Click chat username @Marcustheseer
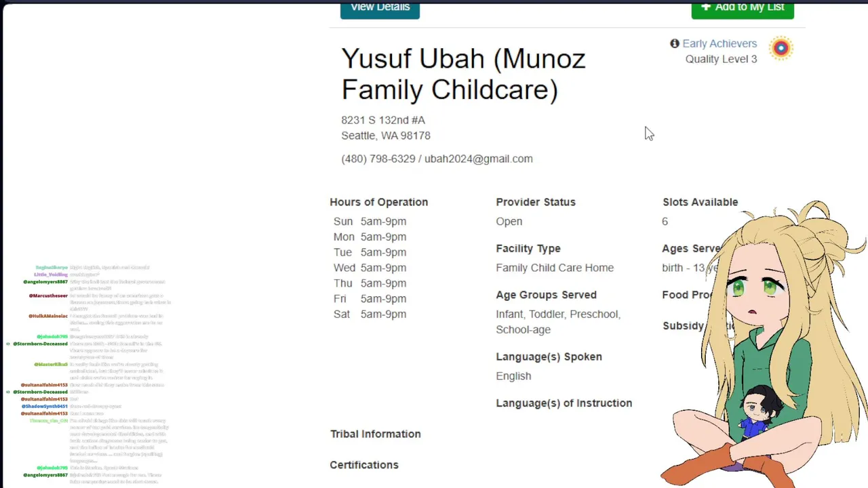 [x=48, y=296]
